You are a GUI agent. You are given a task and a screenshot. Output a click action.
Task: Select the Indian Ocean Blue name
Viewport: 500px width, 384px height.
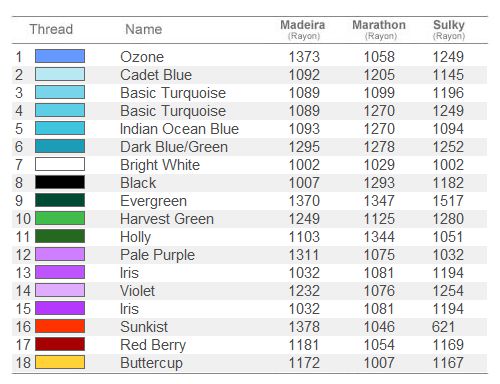[179, 129]
